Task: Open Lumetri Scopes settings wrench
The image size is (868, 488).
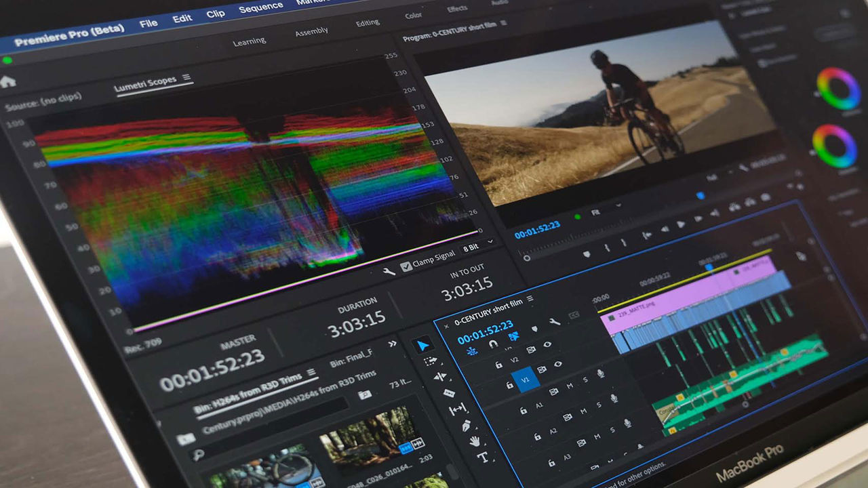Action: click(389, 272)
